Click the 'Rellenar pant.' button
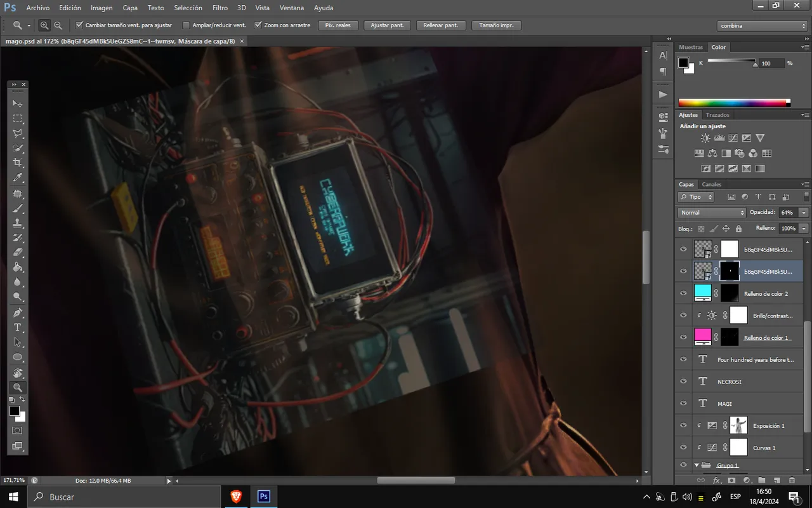The width and height of the screenshot is (812, 508). pos(441,25)
